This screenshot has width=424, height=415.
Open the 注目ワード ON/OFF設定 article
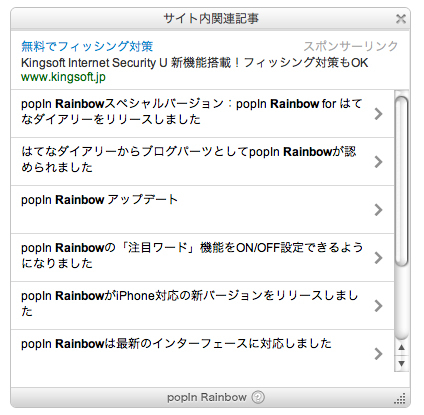pyautogui.click(x=202, y=257)
